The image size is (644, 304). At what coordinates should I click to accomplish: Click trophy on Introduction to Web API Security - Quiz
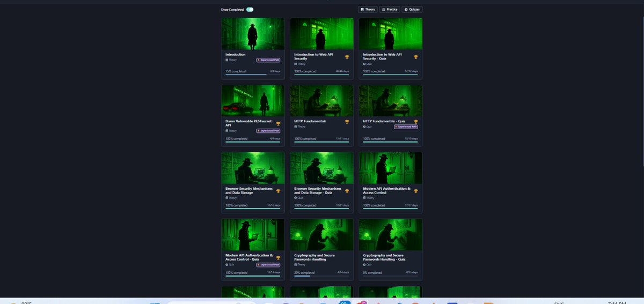tap(415, 57)
